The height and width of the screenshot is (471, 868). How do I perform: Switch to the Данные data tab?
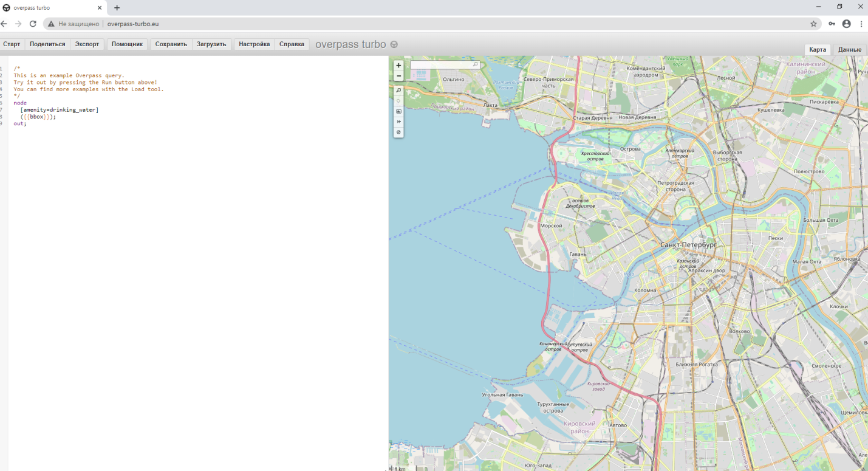tap(850, 50)
